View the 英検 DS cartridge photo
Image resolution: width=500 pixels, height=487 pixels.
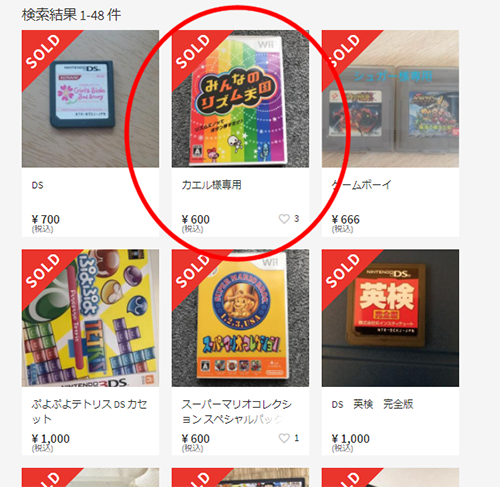pos(390,318)
